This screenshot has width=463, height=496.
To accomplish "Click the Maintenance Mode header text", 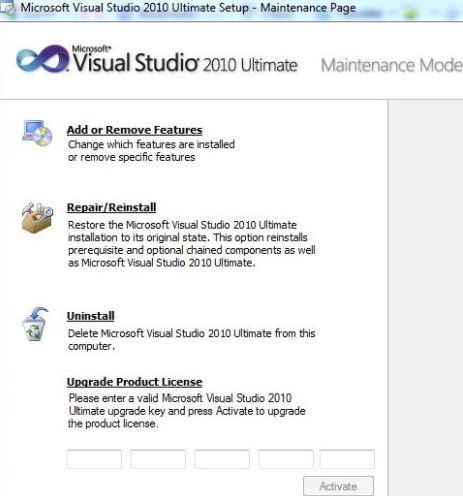I will click(392, 65).
